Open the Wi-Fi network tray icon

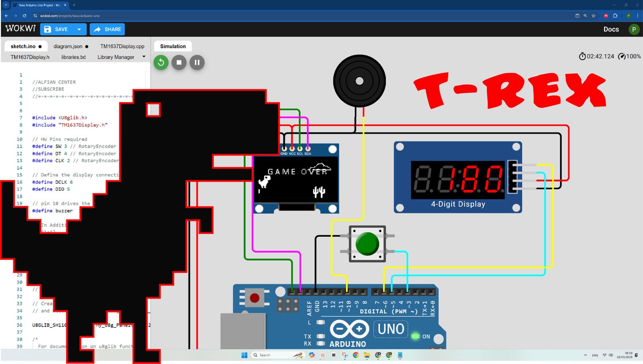pyautogui.click(x=604, y=355)
